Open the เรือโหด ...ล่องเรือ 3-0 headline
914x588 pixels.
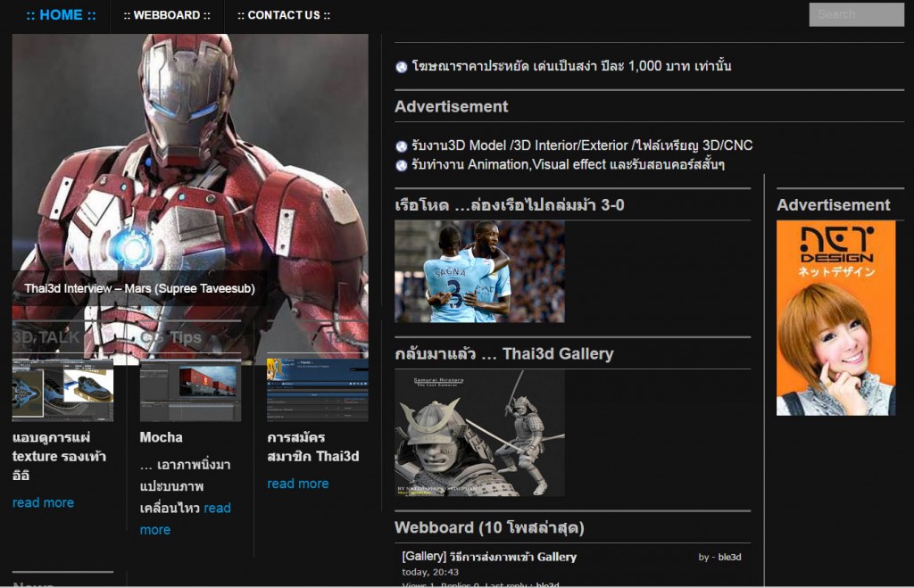[510, 205]
